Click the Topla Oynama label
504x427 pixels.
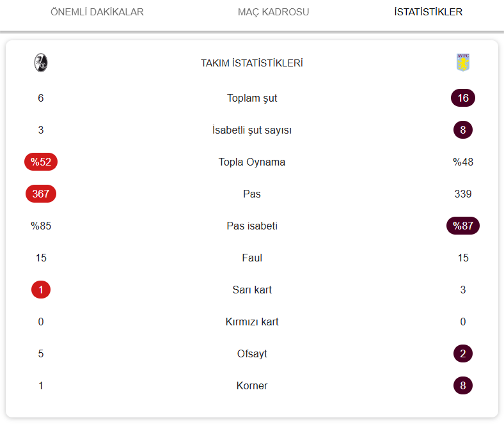coord(252,162)
